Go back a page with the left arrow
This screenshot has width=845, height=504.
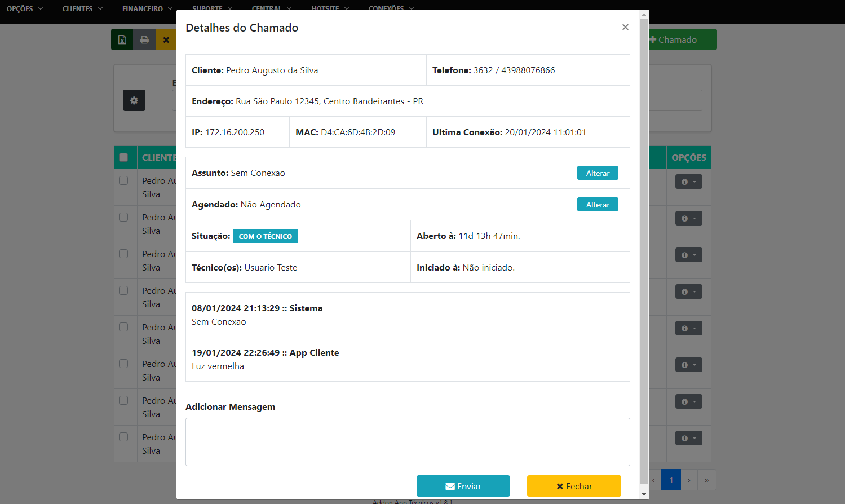[x=653, y=480]
